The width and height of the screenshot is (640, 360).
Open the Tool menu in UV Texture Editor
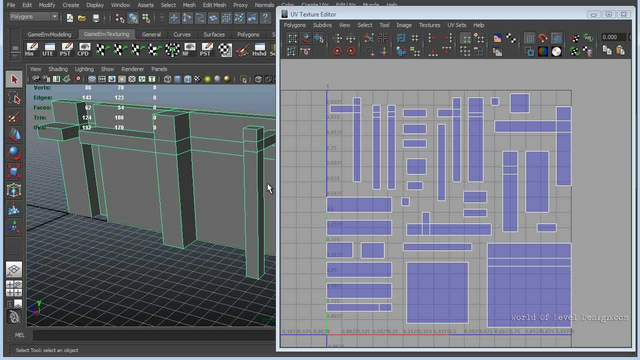coord(384,25)
